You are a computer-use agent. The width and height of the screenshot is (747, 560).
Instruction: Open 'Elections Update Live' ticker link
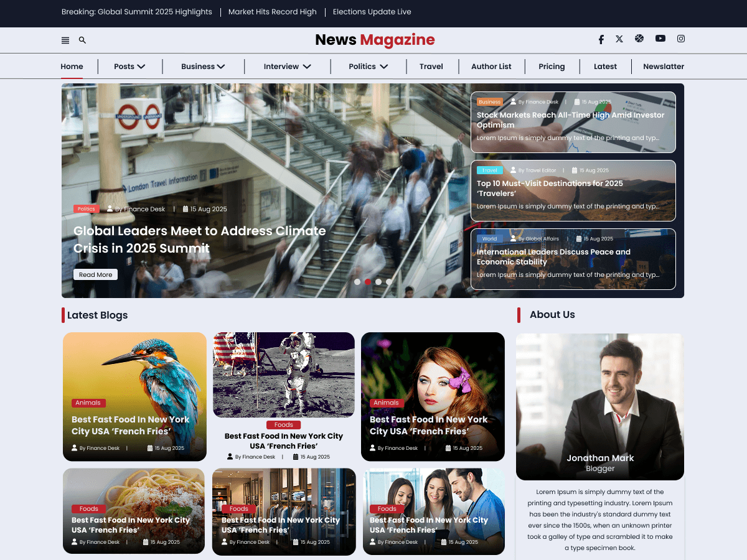pyautogui.click(x=372, y=12)
